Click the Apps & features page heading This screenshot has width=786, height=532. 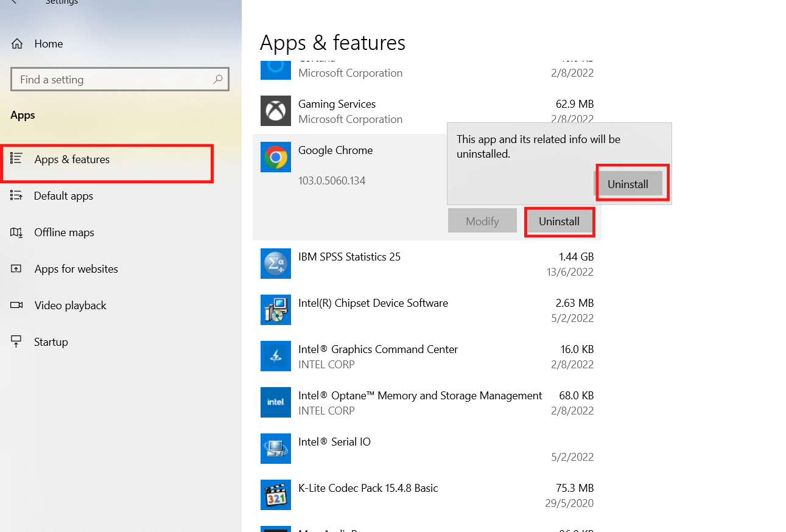(332, 43)
